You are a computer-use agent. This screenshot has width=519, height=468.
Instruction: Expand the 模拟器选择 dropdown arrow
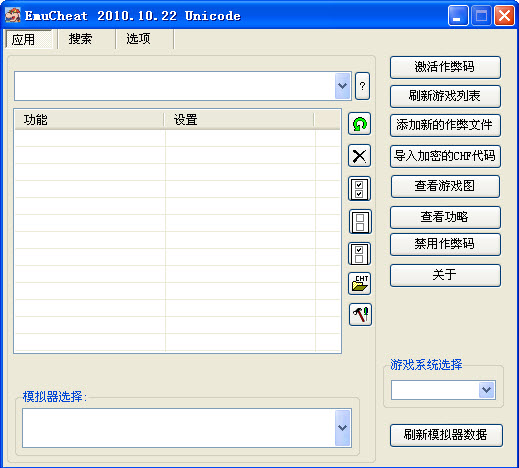(x=343, y=428)
